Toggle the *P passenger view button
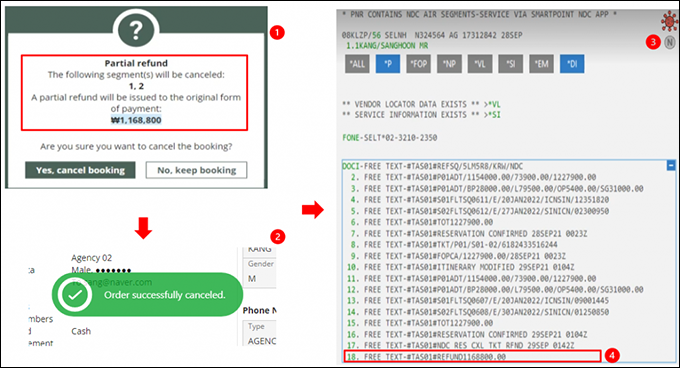The width and height of the screenshot is (680, 368). 388,64
